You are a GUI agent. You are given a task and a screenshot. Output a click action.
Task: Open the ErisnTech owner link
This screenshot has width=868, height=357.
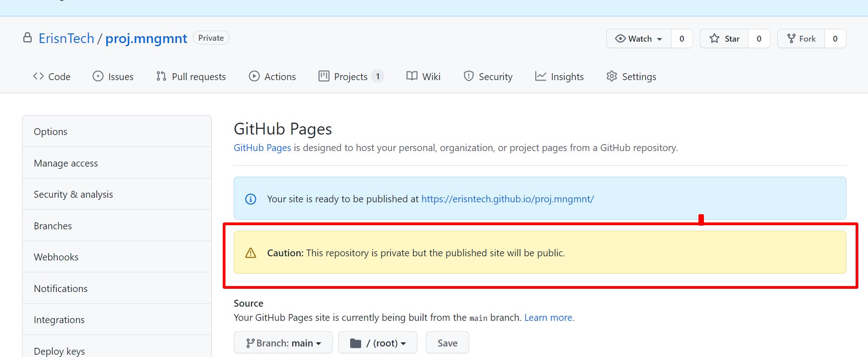point(66,38)
